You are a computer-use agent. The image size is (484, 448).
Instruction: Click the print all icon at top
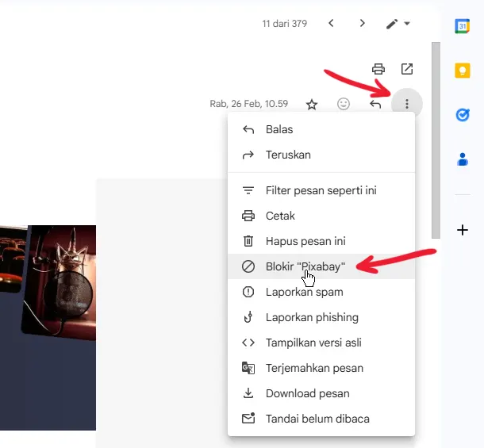[378, 69]
